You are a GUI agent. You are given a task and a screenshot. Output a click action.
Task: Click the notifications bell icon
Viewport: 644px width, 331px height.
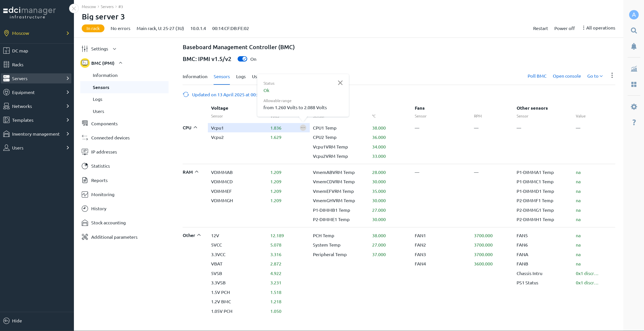(x=634, y=46)
